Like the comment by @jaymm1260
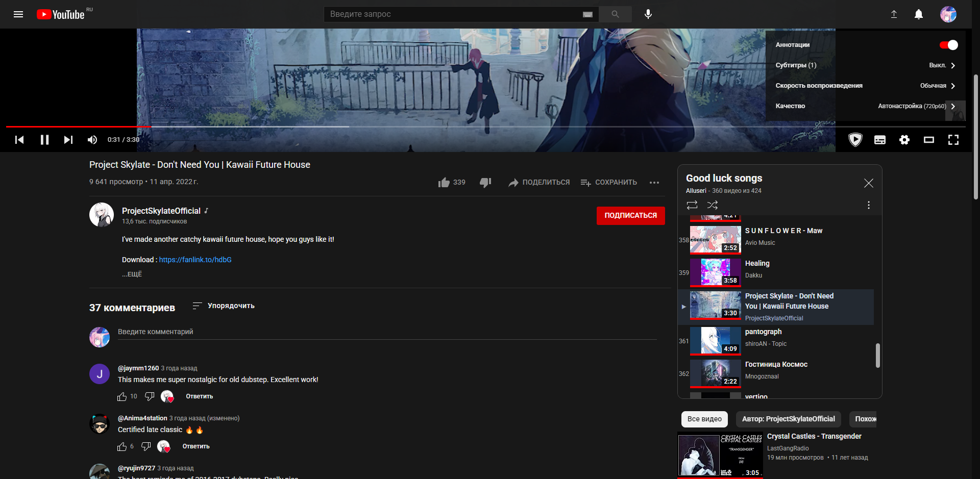The height and width of the screenshot is (479, 980). coord(122,396)
